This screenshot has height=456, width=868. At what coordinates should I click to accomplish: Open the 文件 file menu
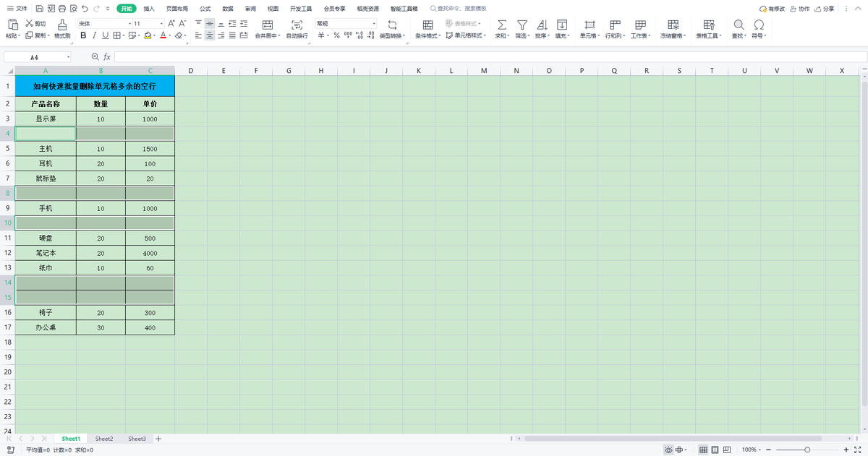click(x=17, y=9)
